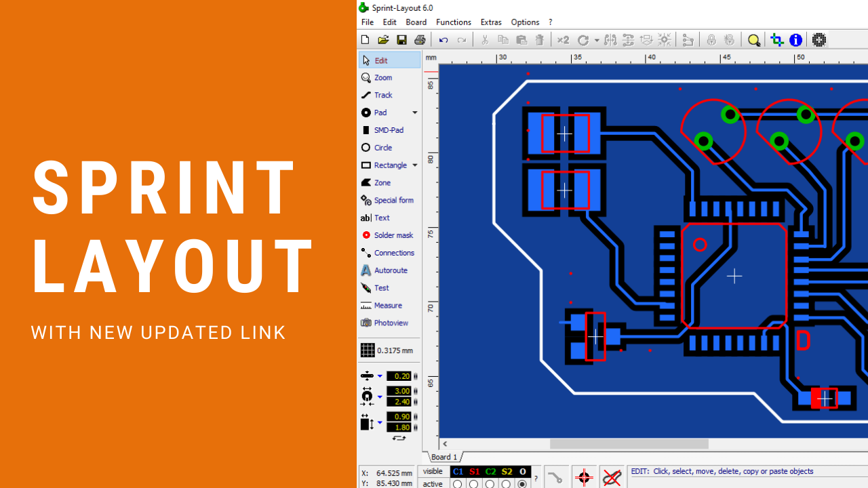Set C2 as the active layer
Image resolution: width=868 pixels, height=488 pixels.
(490, 484)
